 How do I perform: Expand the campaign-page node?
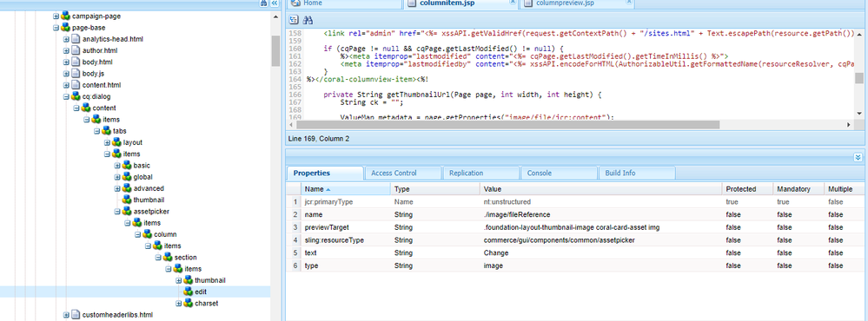[56, 16]
